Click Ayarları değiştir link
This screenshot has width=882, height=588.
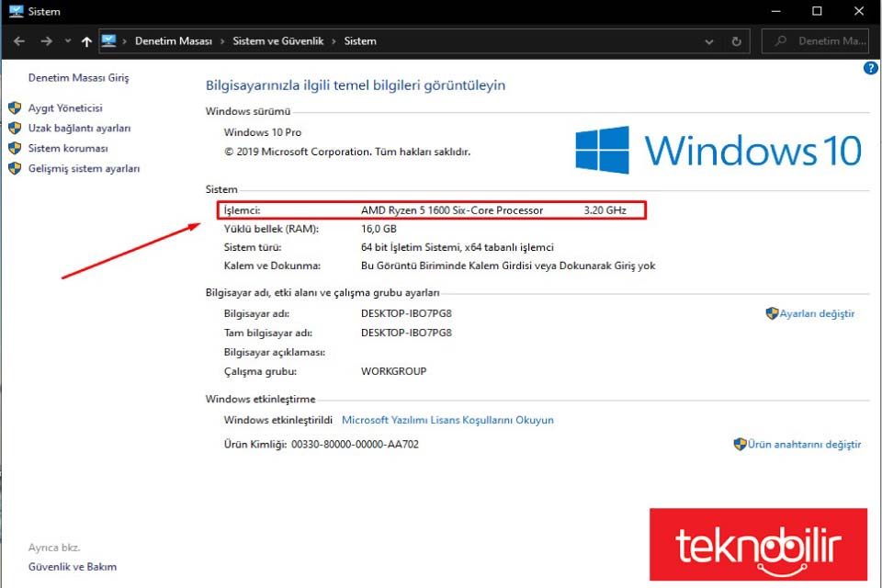pyautogui.click(x=817, y=314)
